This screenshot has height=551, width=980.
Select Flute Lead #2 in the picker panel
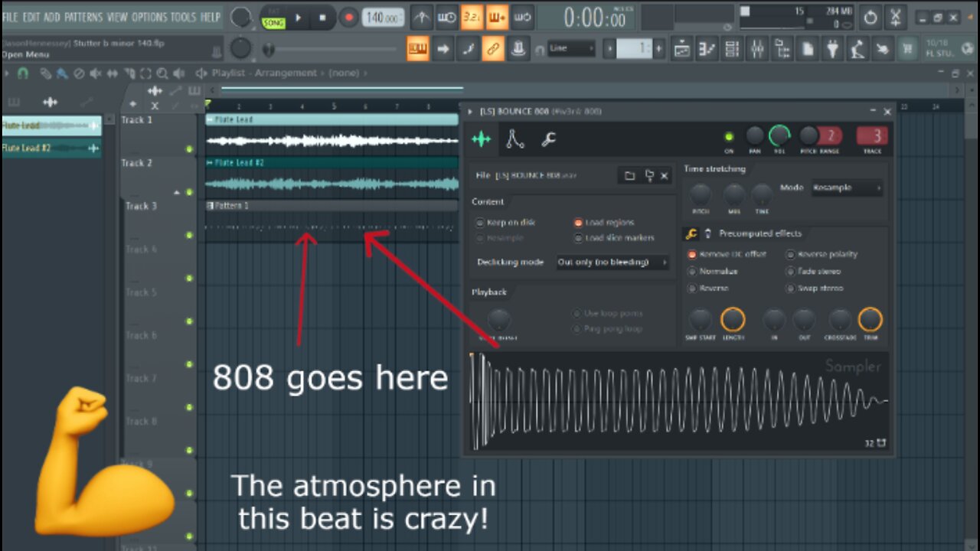51,148
